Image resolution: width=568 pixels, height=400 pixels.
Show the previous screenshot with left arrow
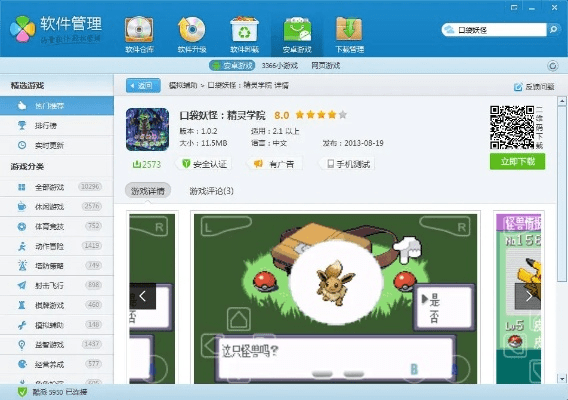click(x=143, y=296)
